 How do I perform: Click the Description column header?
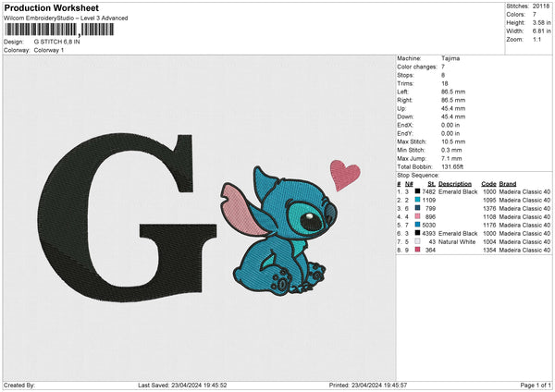(457, 183)
